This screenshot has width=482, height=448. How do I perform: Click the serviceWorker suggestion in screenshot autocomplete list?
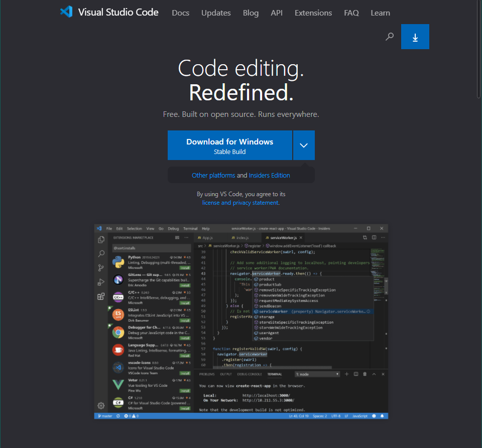click(313, 312)
